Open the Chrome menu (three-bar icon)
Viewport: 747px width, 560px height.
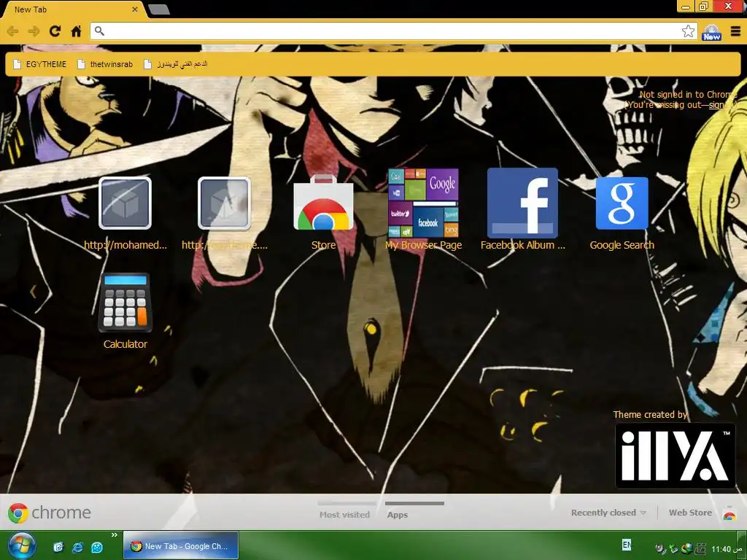pyautogui.click(x=735, y=31)
